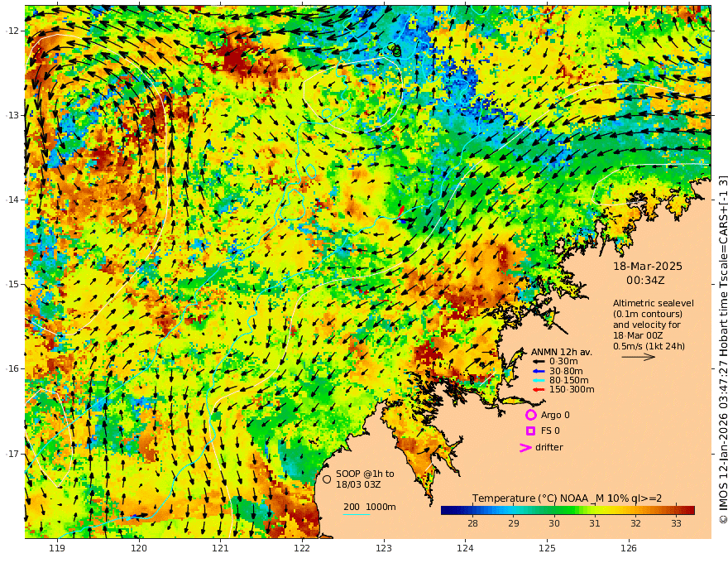Image resolution: width=728 pixels, height=563 pixels.
Task: Click the 'Argo 0' legend label
Action: click(x=555, y=415)
